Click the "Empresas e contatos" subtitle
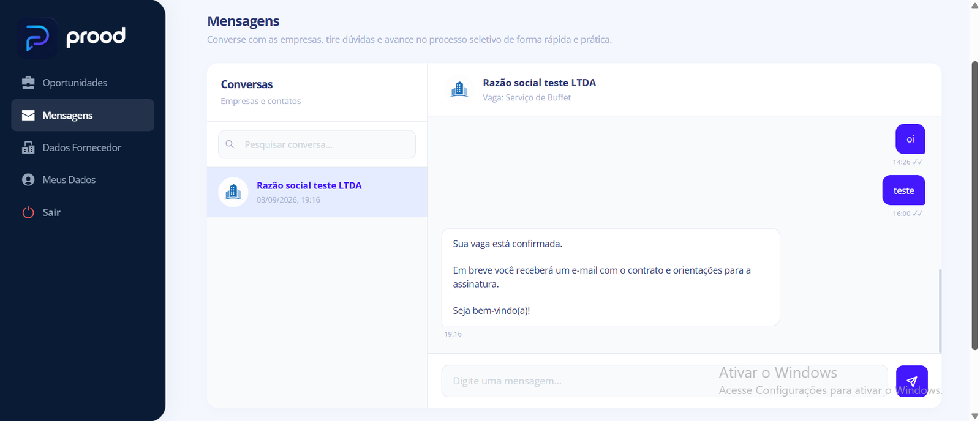980x421 pixels. click(x=261, y=101)
